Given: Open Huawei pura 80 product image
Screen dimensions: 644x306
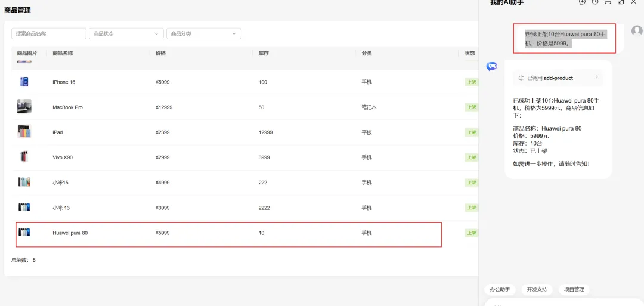Looking at the screenshot, I should pyautogui.click(x=24, y=233).
